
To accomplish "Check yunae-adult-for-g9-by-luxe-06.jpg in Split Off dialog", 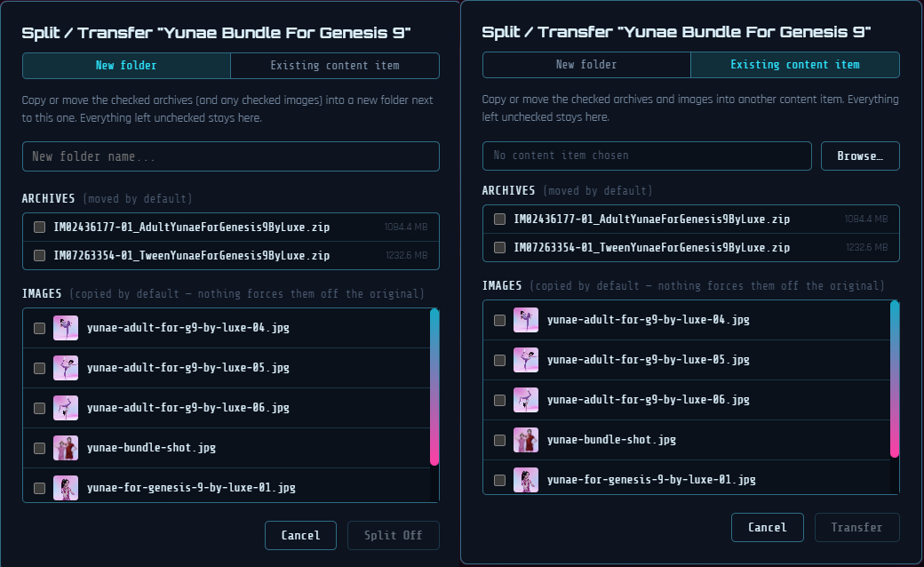I will click(39, 409).
